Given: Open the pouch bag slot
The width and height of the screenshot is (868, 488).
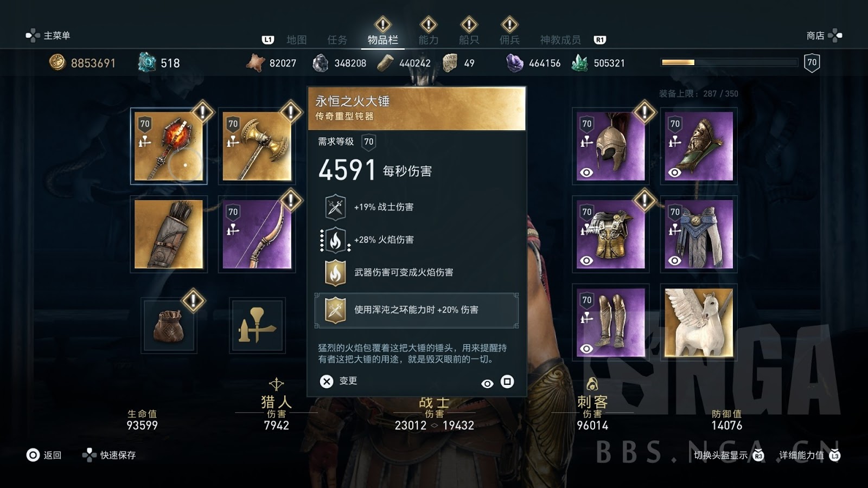Looking at the screenshot, I should click(169, 325).
